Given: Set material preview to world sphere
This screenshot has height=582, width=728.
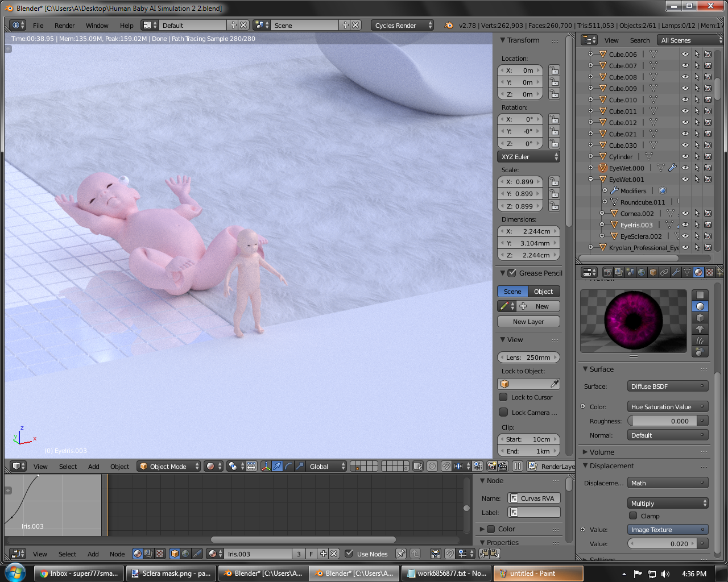Looking at the screenshot, I should 700,352.
